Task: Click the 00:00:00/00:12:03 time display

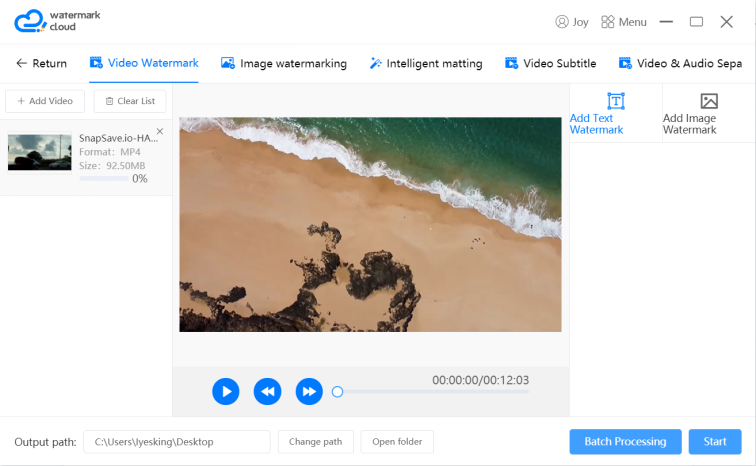Action: point(480,380)
